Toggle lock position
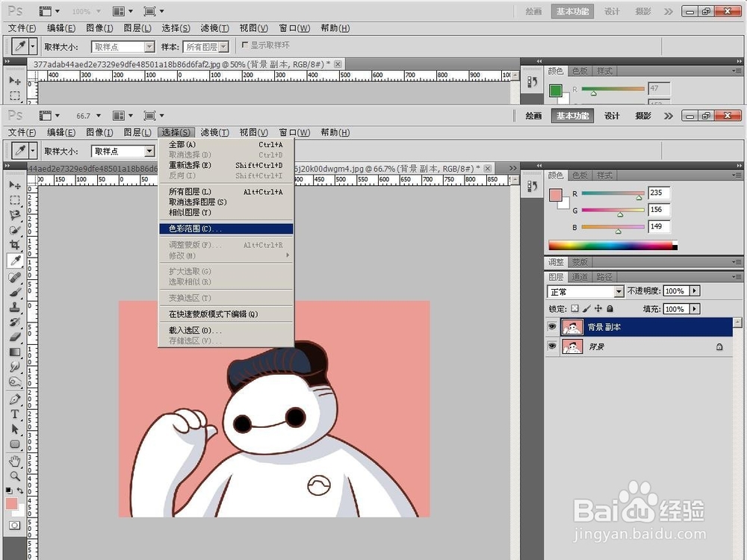Viewport: 747px width, 560px height. 598,308
